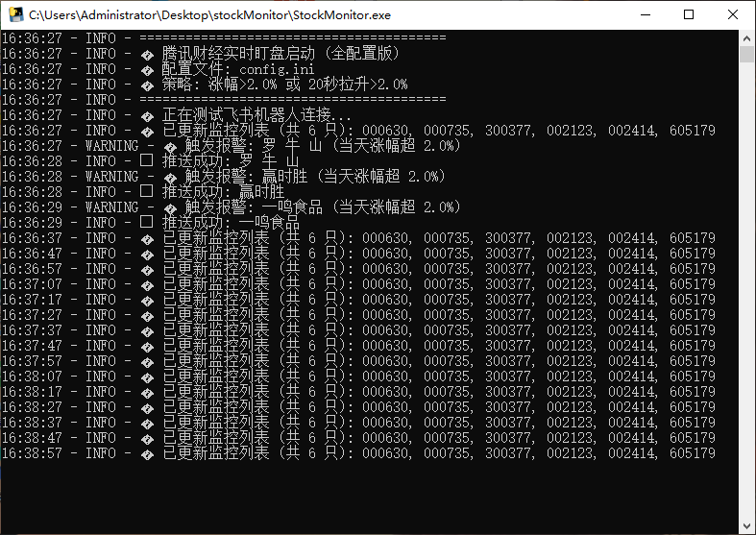Click the 16:38:17 log entry
The image size is (756, 535).
(358, 392)
